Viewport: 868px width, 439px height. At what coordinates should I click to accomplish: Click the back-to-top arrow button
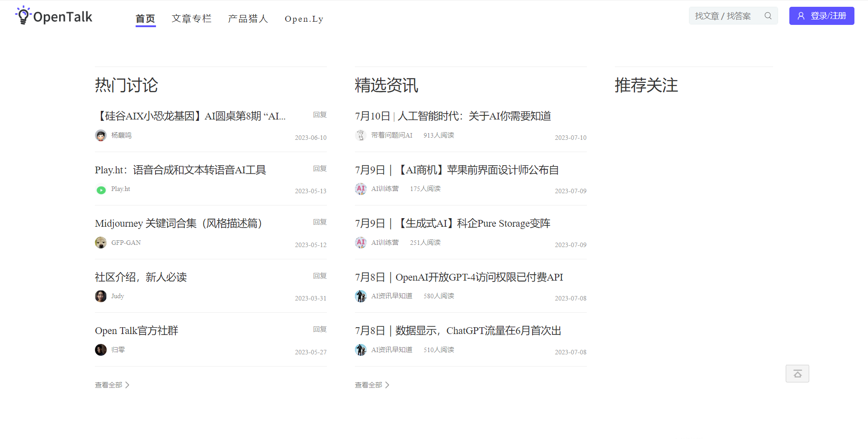pos(797,373)
